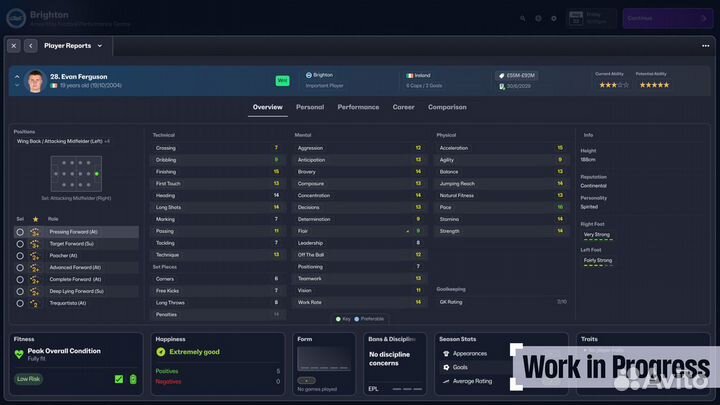
Task: Select the Pressing Forward (At) role radio
Action: click(x=20, y=232)
